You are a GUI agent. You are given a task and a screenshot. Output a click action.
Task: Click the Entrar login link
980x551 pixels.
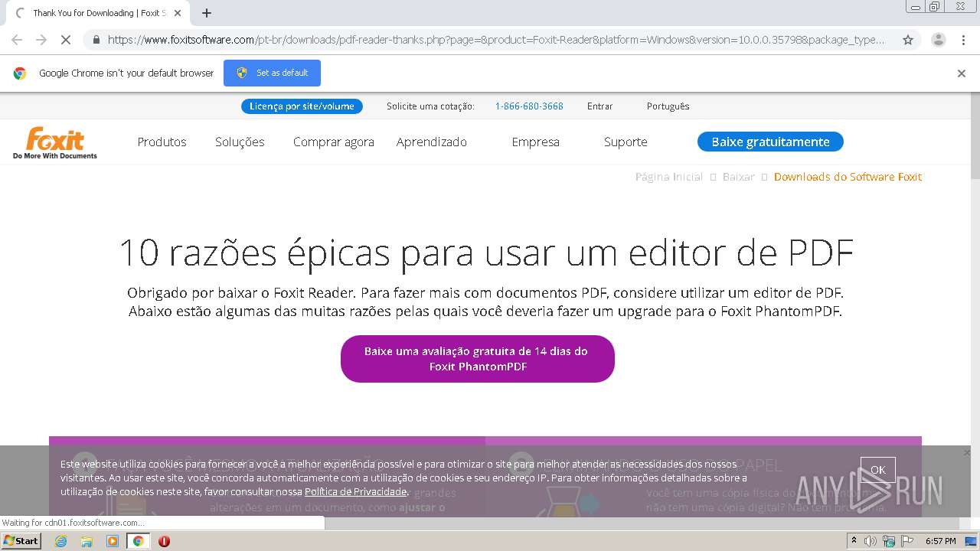pyautogui.click(x=599, y=106)
